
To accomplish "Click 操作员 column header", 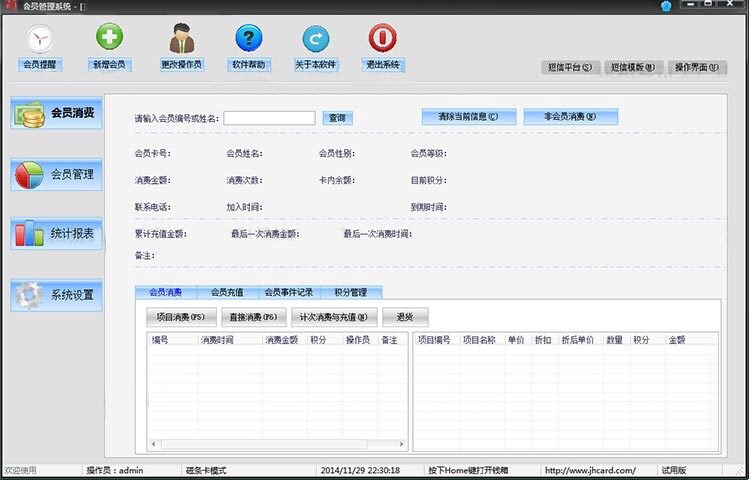I will pyautogui.click(x=359, y=340).
